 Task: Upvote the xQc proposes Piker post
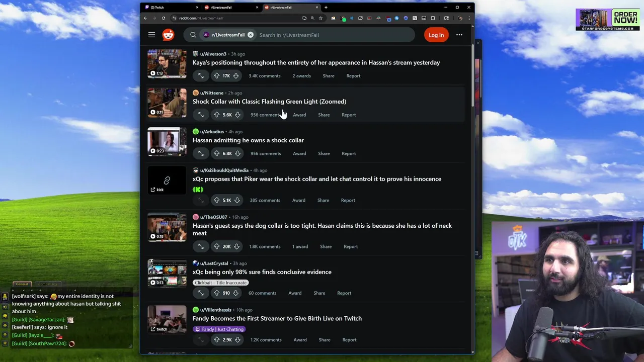click(216, 200)
